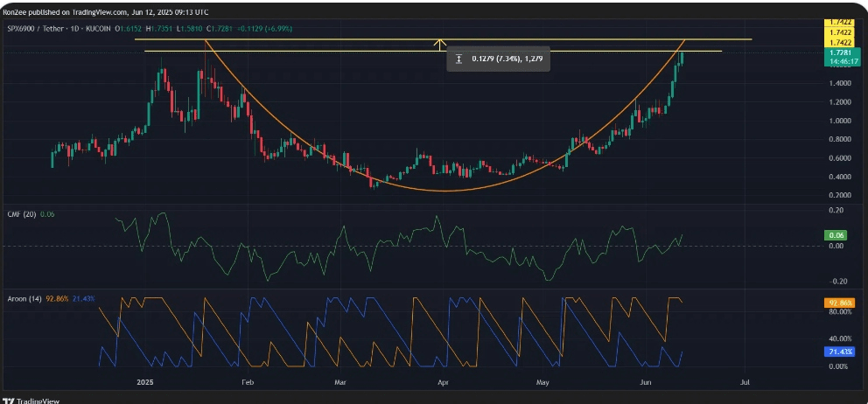Open the Aroon (14) indicator legend
868x404 pixels.
click(x=24, y=299)
